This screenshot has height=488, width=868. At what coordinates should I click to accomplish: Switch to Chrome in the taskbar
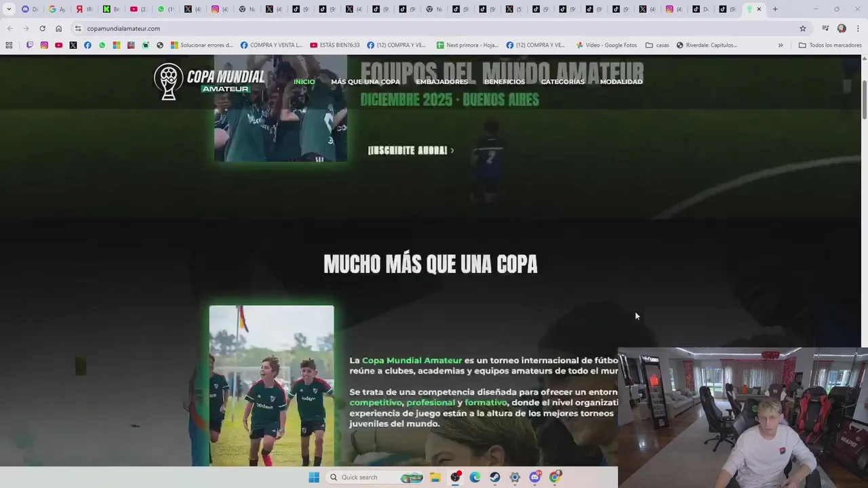[x=555, y=477]
